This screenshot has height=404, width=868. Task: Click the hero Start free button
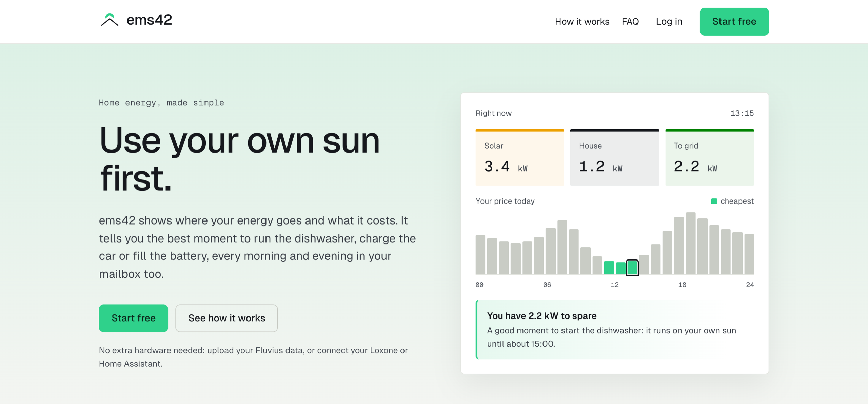tap(134, 318)
